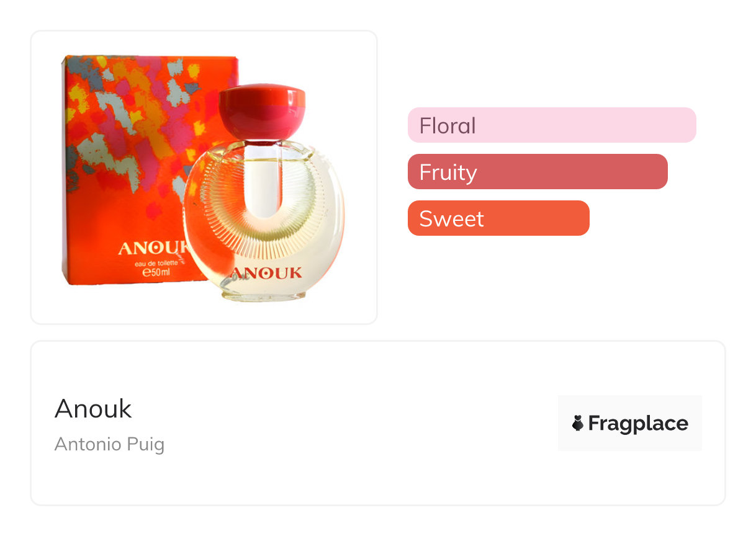This screenshot has height=536, width=756.
Task: Select the Floral accord bar
Action: 551,125
